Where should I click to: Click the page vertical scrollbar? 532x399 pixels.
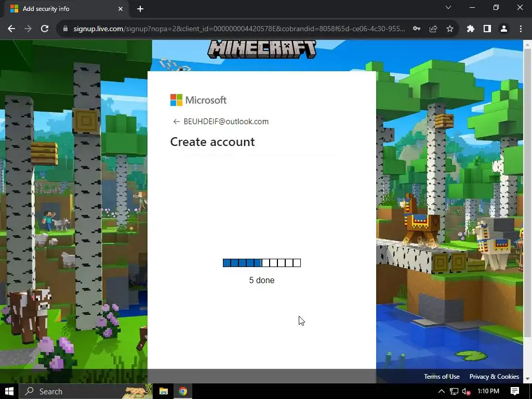coord(527,192)
